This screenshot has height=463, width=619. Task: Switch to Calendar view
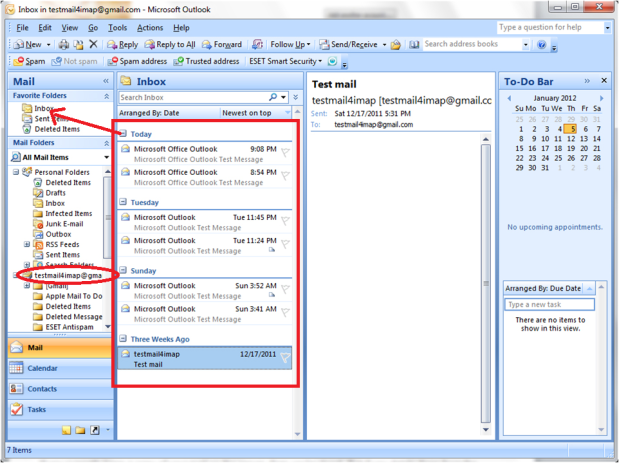[x=60, y=368]
